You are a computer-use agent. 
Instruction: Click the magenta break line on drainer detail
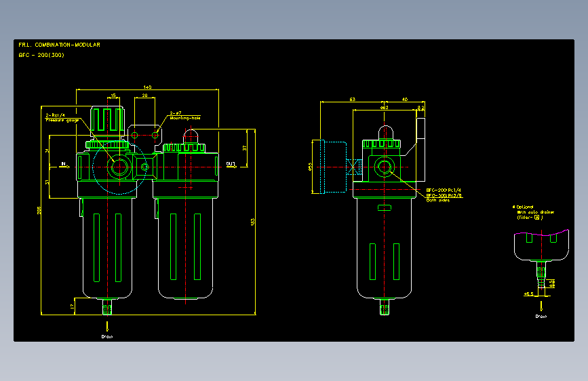click(541, 233)
